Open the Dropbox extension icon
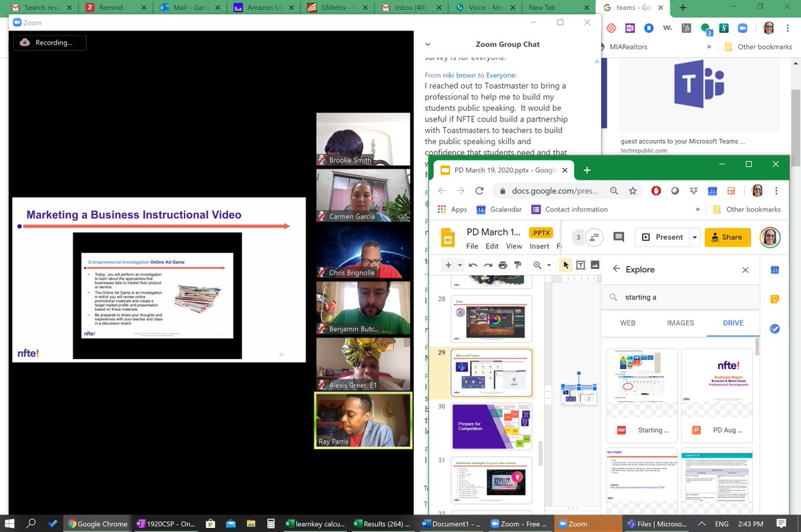 click(694, 191)
